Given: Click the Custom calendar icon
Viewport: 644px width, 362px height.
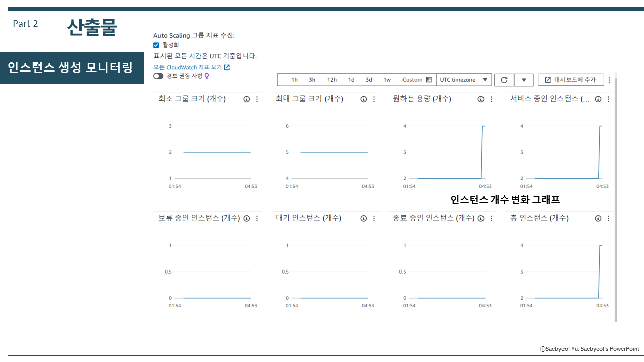Looking at the screenshot, I should 429,80.
